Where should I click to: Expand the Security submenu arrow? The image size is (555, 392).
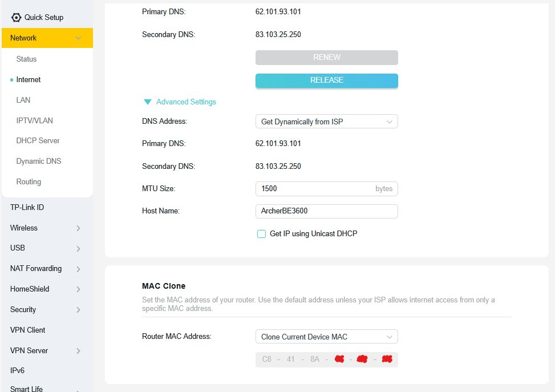coord(78,310)
